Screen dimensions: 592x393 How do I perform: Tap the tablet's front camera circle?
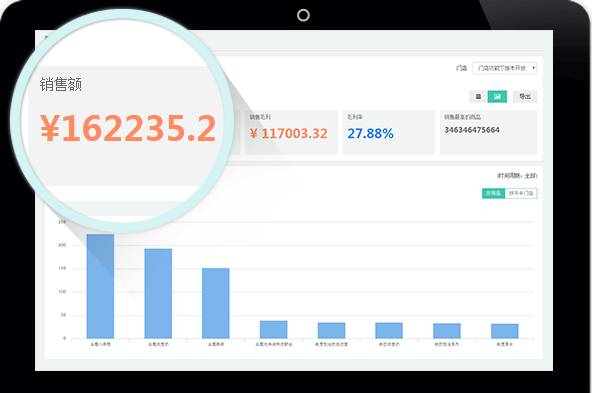point(303,15)
